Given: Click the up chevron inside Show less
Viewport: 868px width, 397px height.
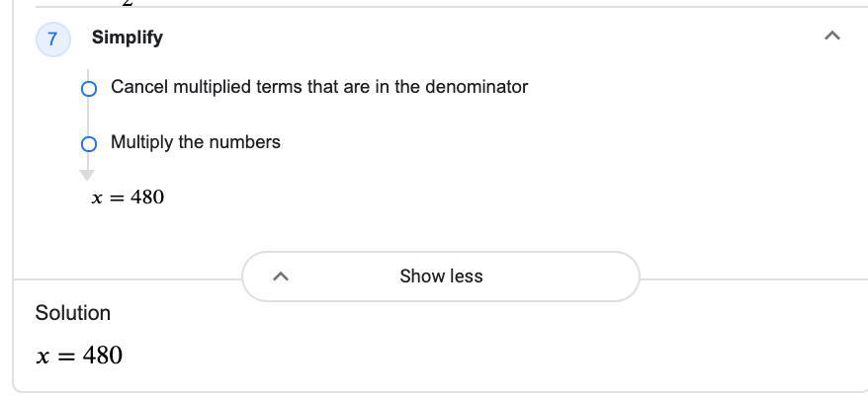Looking at the screenshot, I should point(280,277).
